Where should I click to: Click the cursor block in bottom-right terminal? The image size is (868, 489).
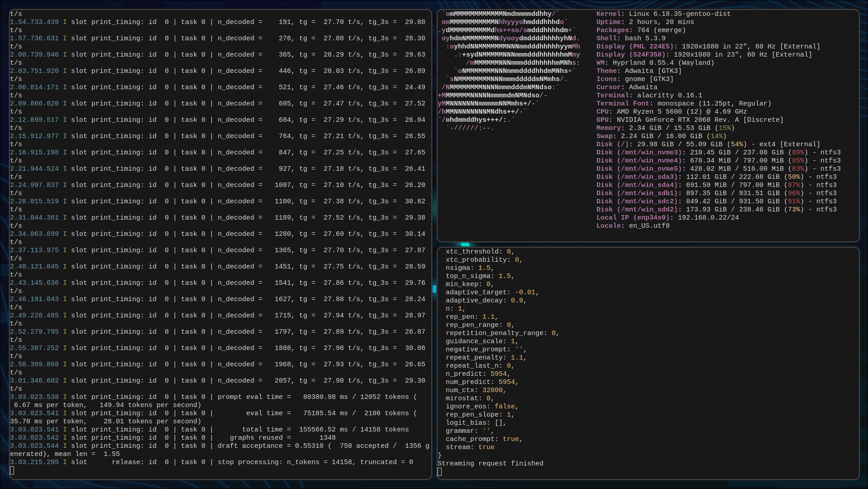point(440,472)
